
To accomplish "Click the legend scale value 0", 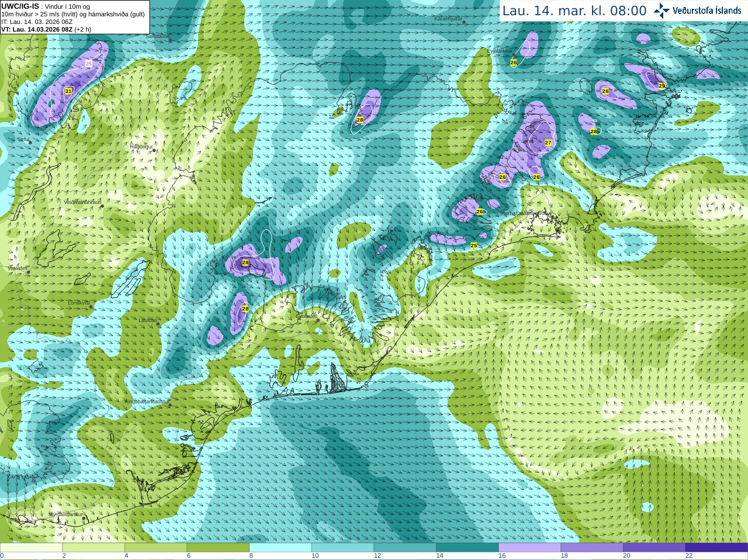I will pos(2,556).
